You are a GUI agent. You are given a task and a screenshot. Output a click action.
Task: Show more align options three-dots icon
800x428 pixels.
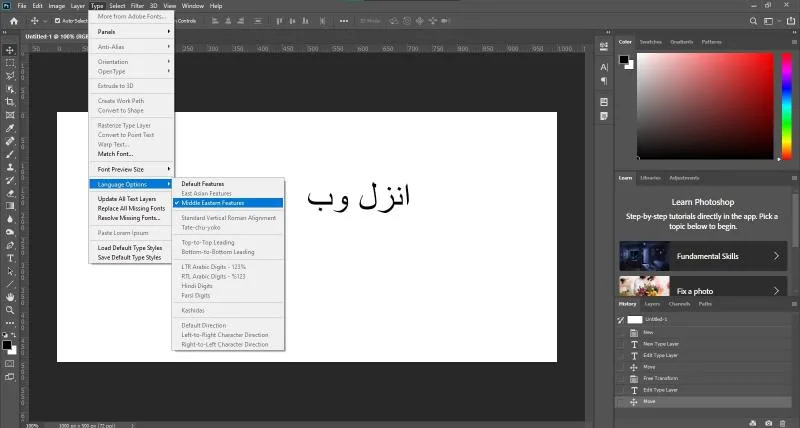[344, 21]
